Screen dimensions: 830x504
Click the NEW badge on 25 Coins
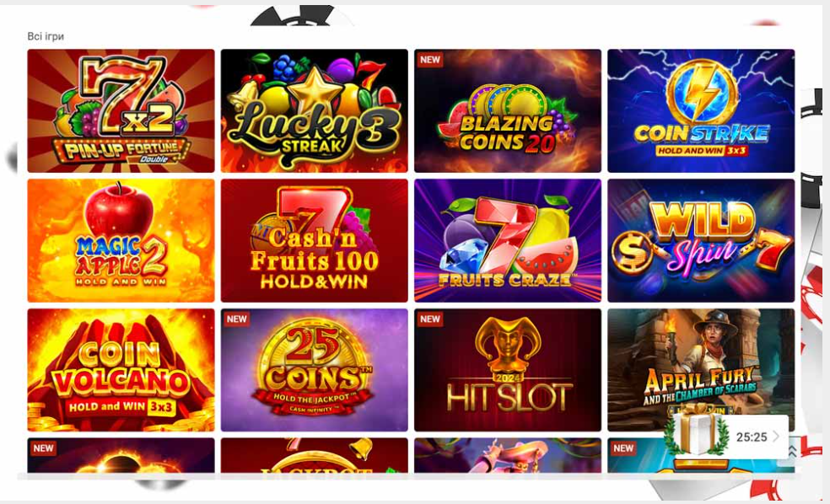[x=237, y=319]
